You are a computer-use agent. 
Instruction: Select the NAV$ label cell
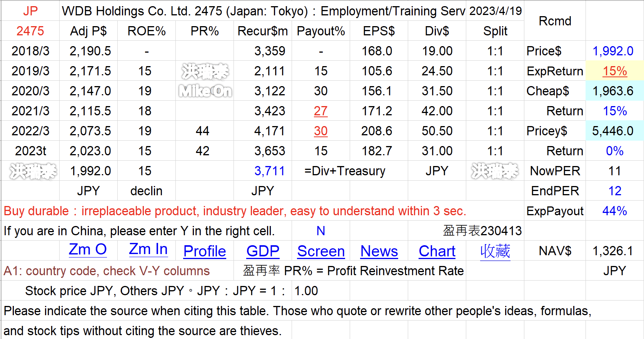click(555, 251)
